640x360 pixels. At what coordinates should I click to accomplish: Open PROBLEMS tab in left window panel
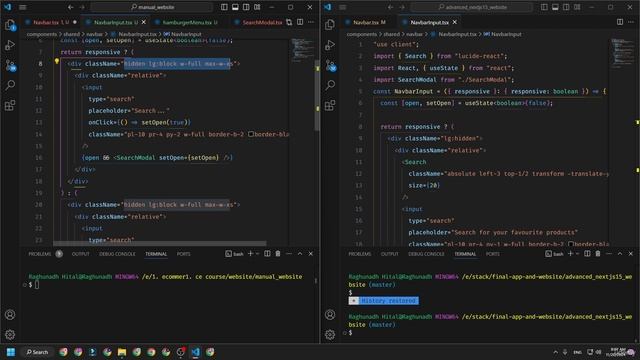[40, 254]
